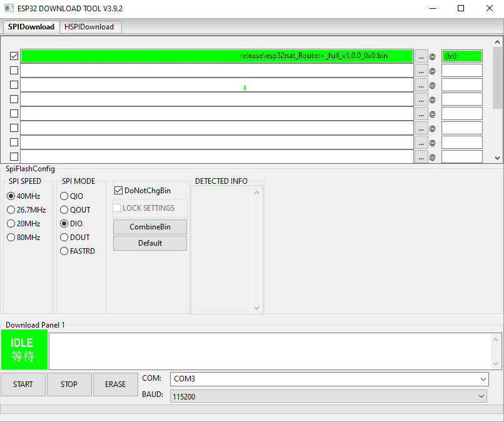This screenshot has height=422, width=504.
Task: Select 80MHz SPI speed
Action: 24,238
